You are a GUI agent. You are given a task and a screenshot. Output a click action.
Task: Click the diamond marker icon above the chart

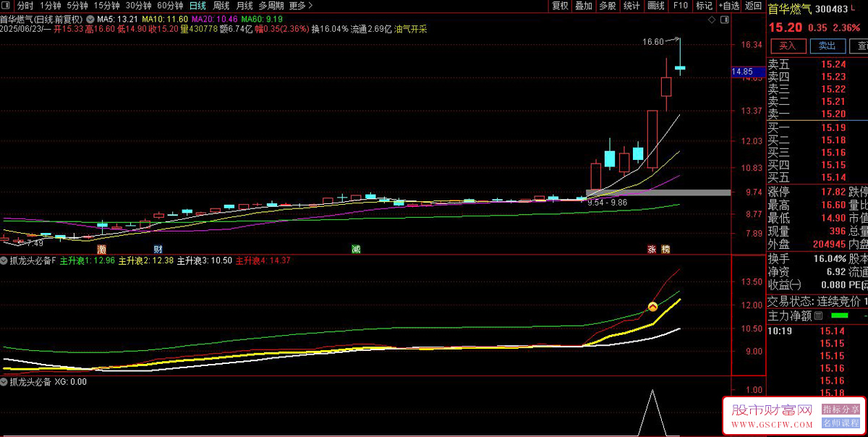(x=711, y=19)
